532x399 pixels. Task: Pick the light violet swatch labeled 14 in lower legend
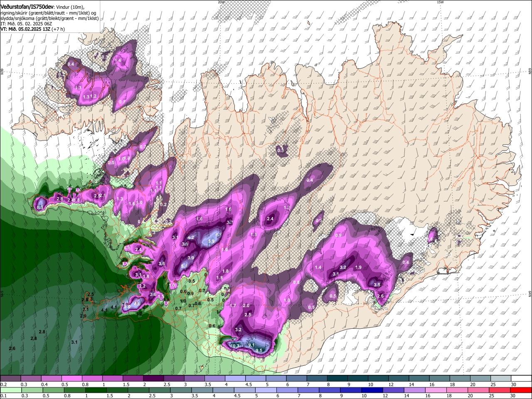point(415,390)
